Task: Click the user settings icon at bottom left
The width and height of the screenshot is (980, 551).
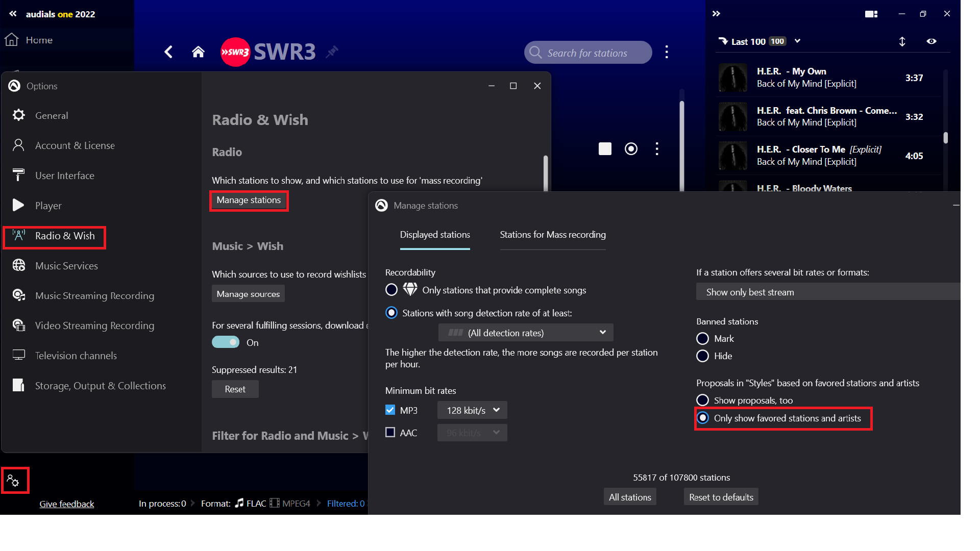Action: point(13,480)
